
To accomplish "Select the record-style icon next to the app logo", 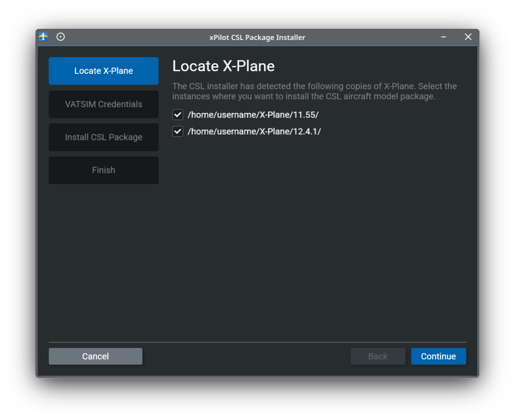I will (x=61, y=37).
